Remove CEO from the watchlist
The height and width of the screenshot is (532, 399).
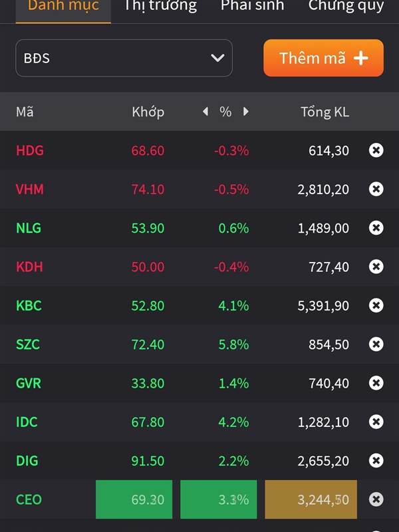pos(376,499)
